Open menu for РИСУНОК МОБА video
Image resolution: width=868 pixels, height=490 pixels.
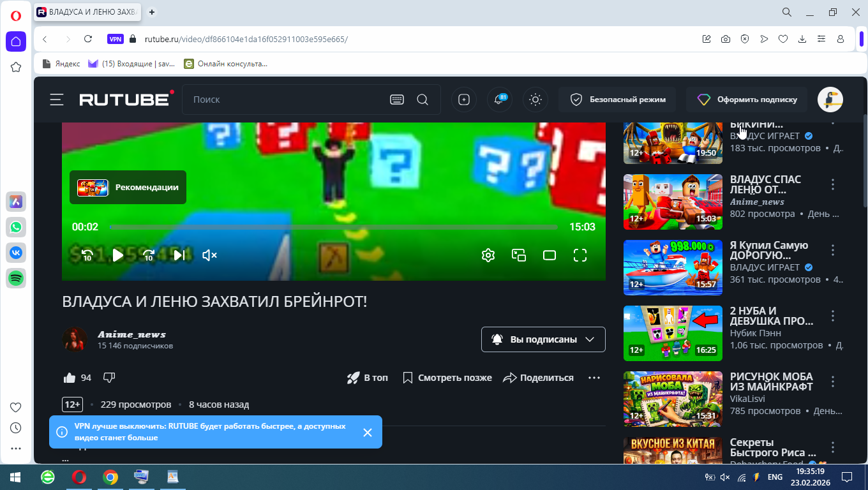coord(833,382)
